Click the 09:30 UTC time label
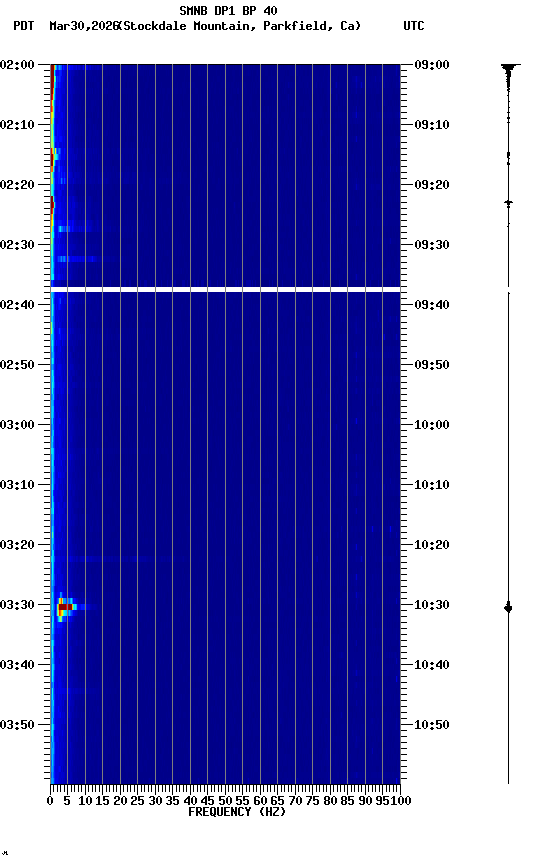Screen dimensions: 552x864 (x=432, y=245)
